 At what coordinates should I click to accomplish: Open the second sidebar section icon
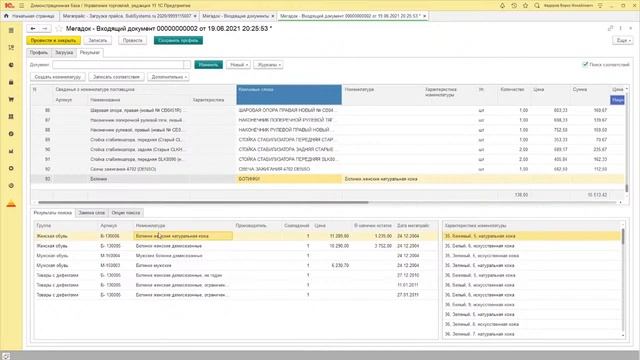[11, 48]
